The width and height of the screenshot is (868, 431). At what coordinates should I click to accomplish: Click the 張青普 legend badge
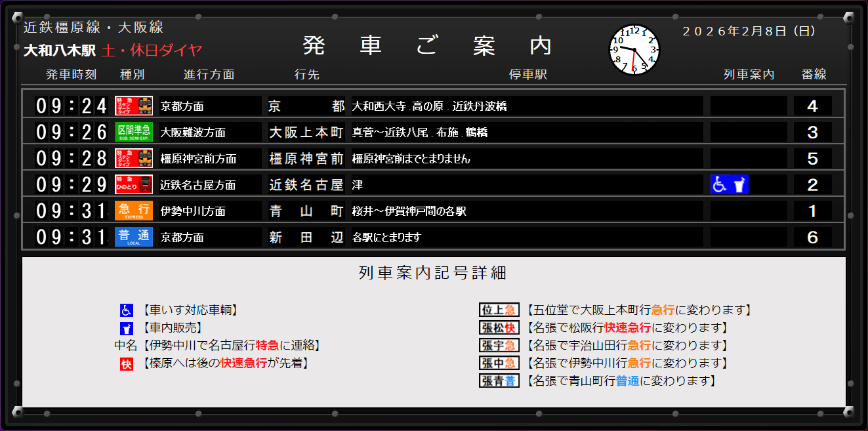click(x=499, y=381)
